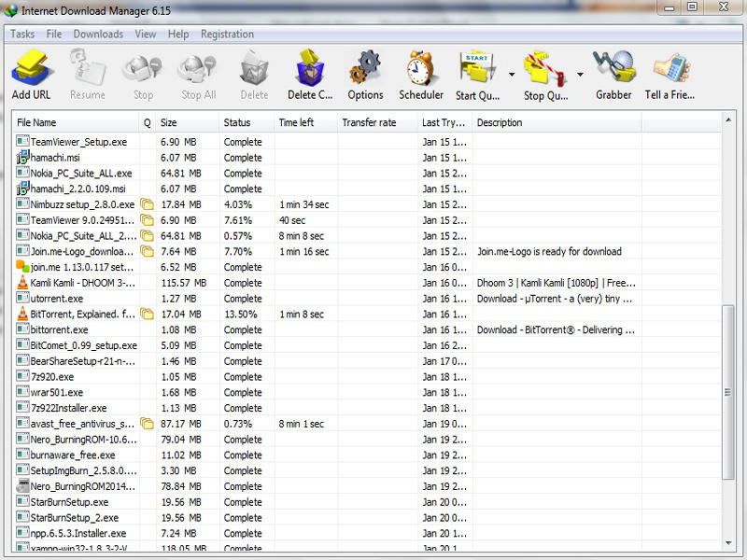Select the 7z922Installer.exe download
The image size is (747, 560).
pos(367,408)
